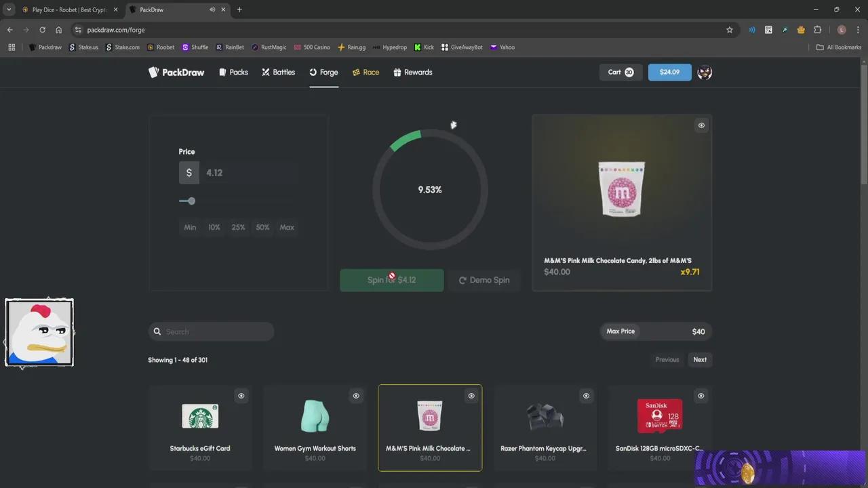Click the user avatar profile icon

(x=705, y=73)
